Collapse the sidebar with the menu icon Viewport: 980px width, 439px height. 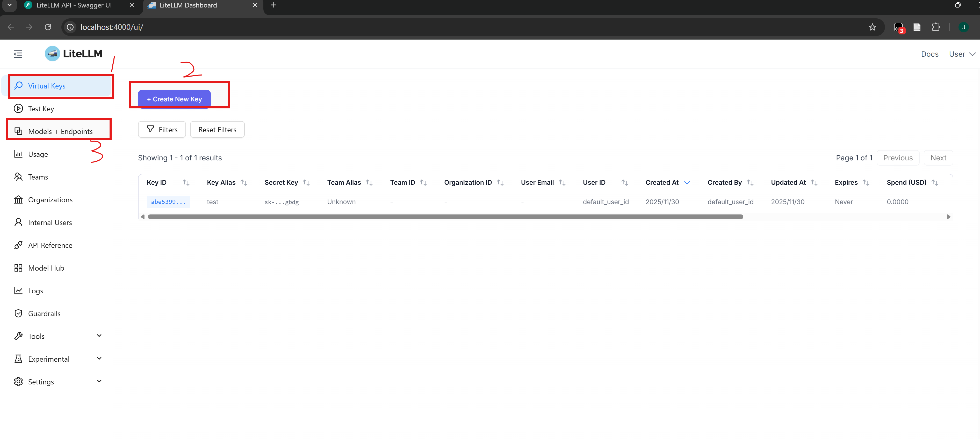tap(18, 54)
